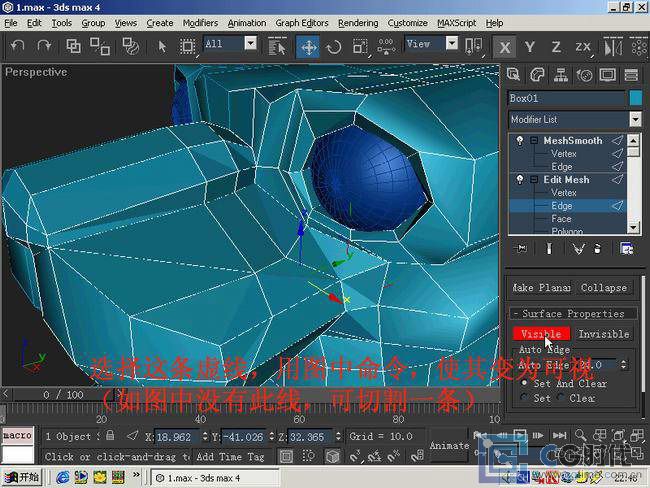Image resolution: width=650 pixels, height=488 pixels.
Task: Click the Add Time Tag field
Action: tap(231, 456)
